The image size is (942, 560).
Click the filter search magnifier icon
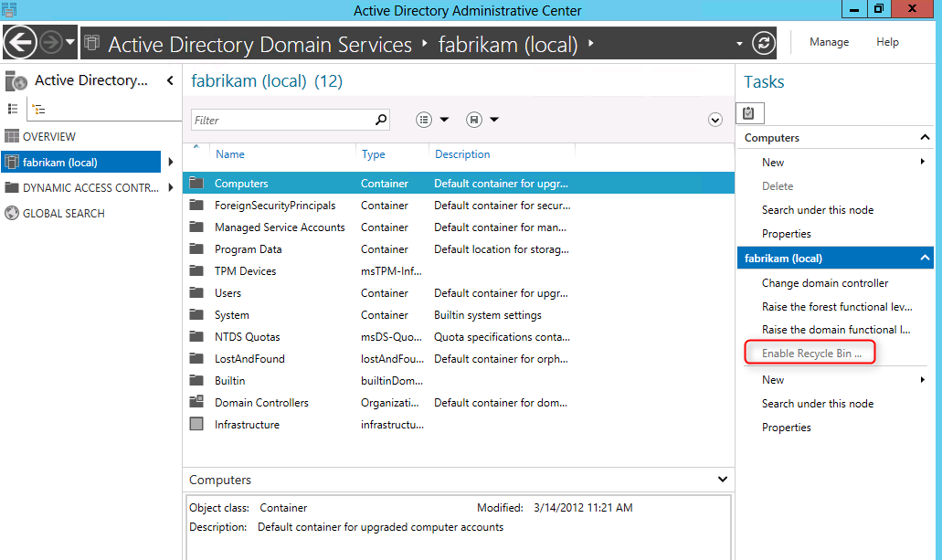pos(379,120)
